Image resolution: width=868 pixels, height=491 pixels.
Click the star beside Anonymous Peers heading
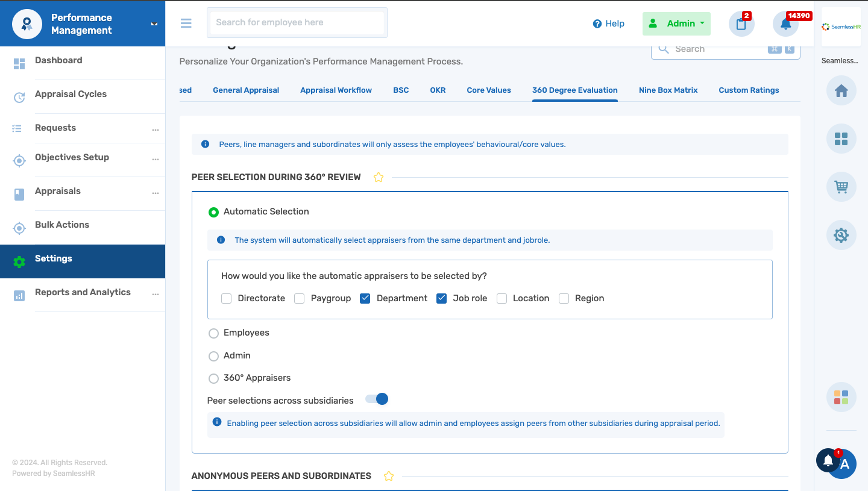[x=389, y=475]
